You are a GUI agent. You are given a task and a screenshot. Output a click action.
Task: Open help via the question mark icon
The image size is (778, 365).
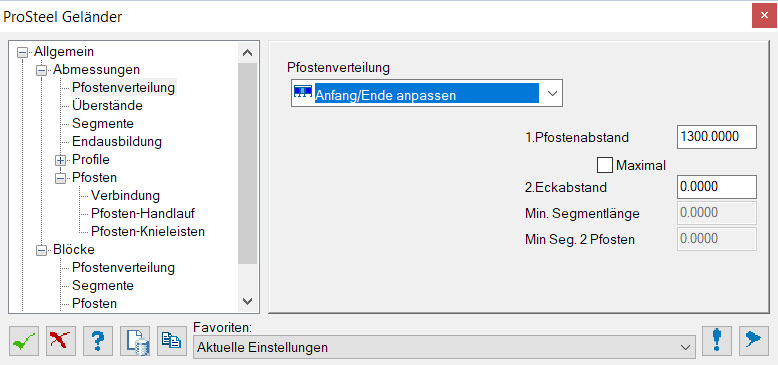[x=98, y=341]
